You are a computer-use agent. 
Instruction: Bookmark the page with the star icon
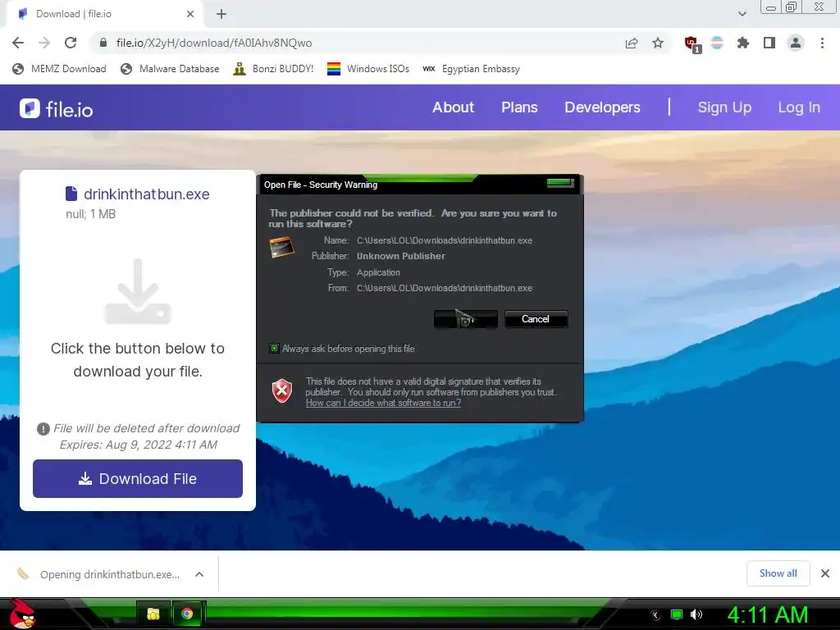pos(658,43)
